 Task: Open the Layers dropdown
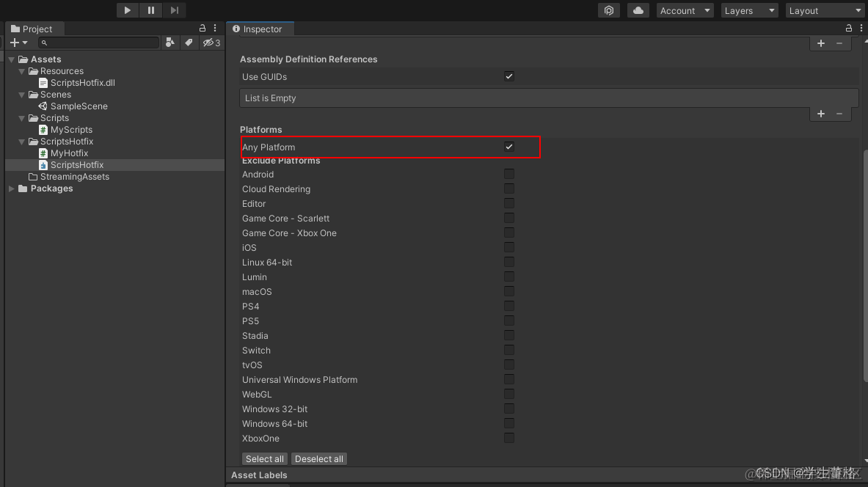750,10
